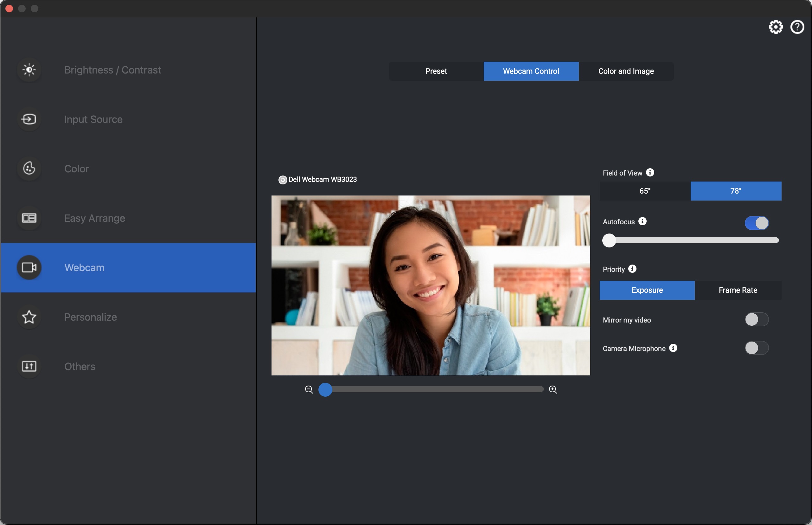Viewport: 812px width, 525px height.
Task: Click the Others panel icon
Action: point(29,366)
